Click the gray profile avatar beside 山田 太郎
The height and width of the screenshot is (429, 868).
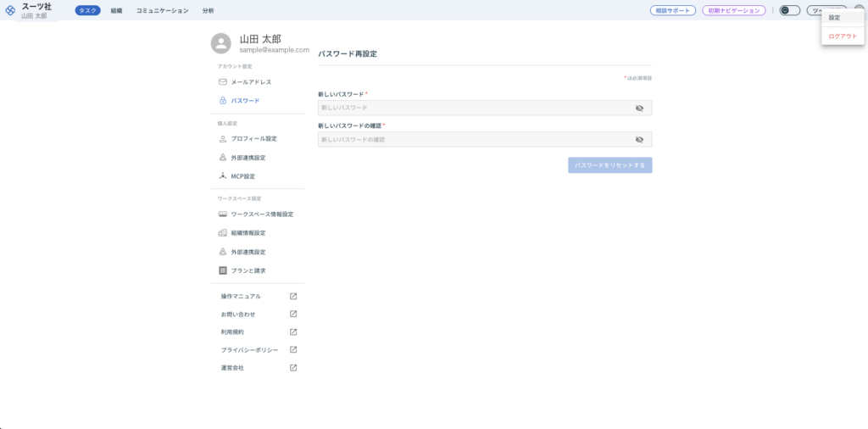(x=221, y=44)
